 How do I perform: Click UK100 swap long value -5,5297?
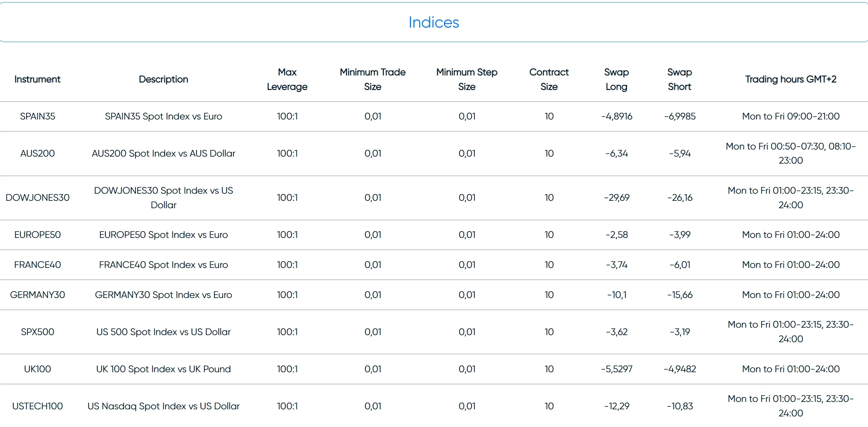click(x=617, y=369)
